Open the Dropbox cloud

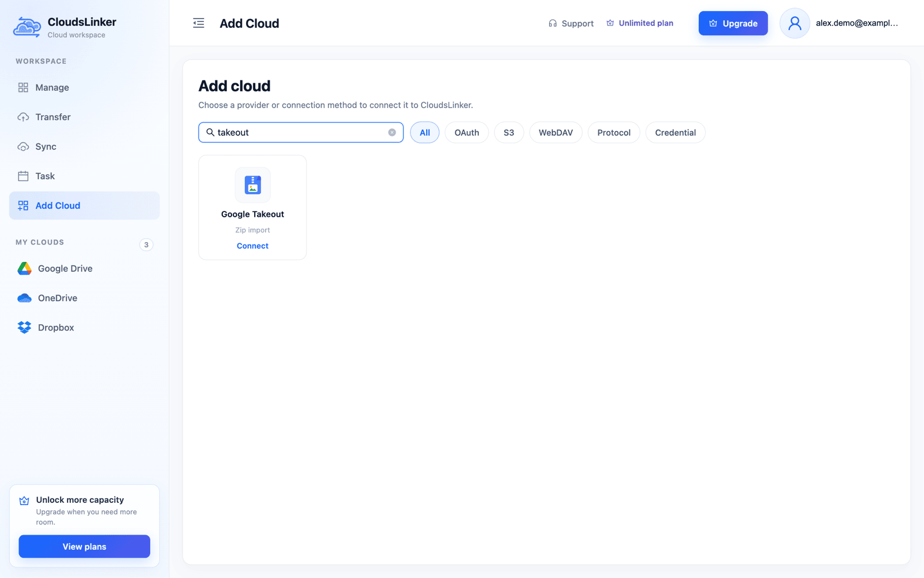(84, 327)
